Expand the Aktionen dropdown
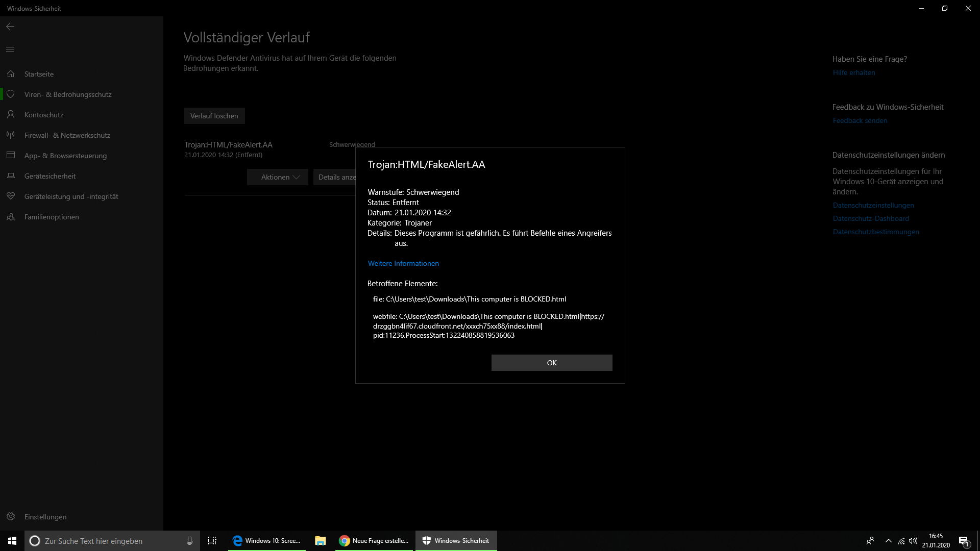This screenshot has width=980, height=551. click(x=278, y=177)
